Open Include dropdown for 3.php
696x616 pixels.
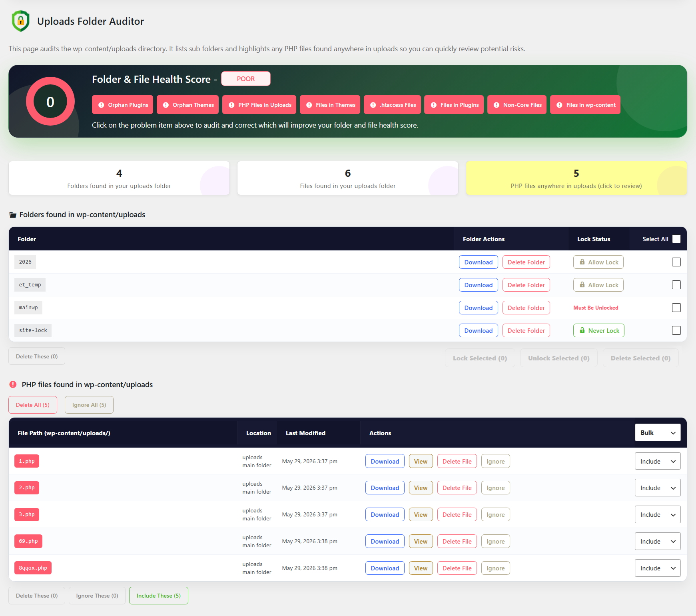click(x=658, y=514)
